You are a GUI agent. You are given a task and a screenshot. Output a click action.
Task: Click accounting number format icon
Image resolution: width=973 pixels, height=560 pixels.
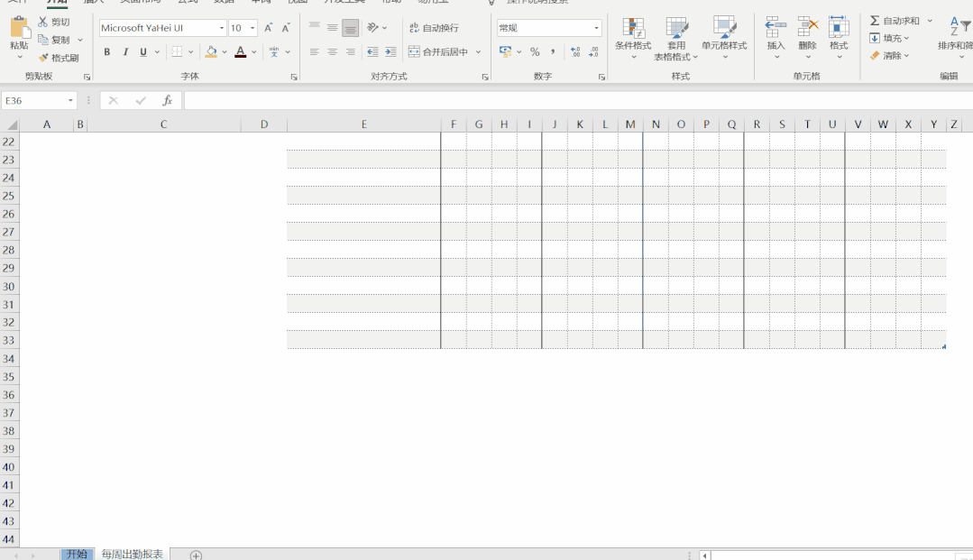(x=506, y=52)
